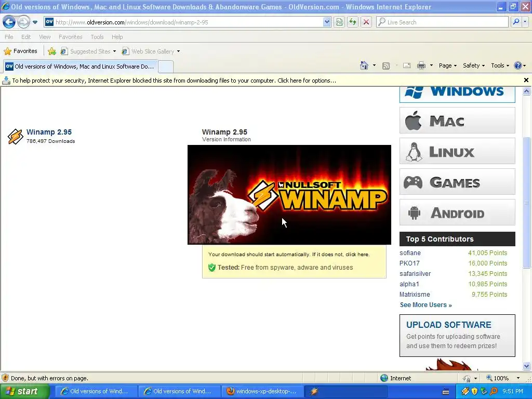Click the Windows Start button
This screenshot has height=399, width=532.
(x=25, y=391)
